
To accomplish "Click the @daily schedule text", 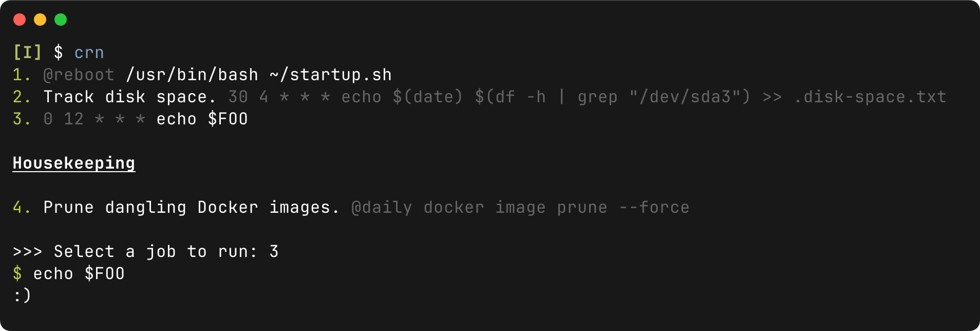I will point(382,208).
